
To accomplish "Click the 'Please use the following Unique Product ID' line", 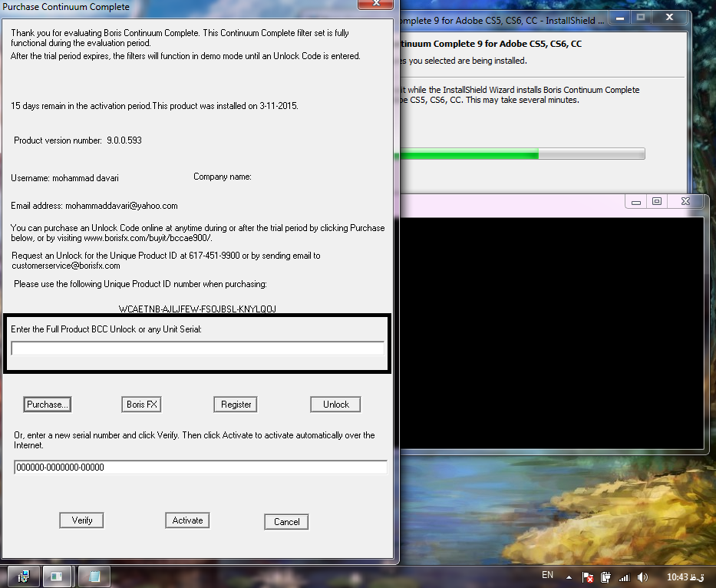I will [x=140, y=284].
